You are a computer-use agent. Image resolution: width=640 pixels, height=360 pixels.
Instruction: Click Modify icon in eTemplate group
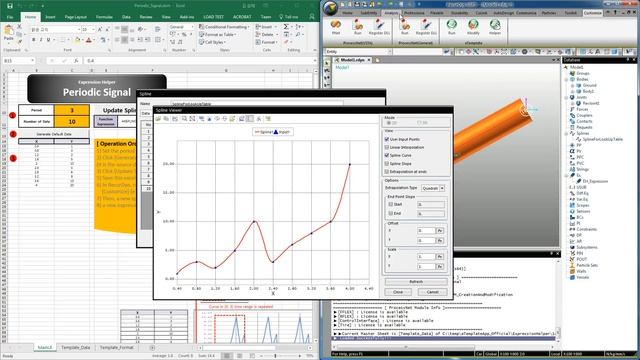473,26
